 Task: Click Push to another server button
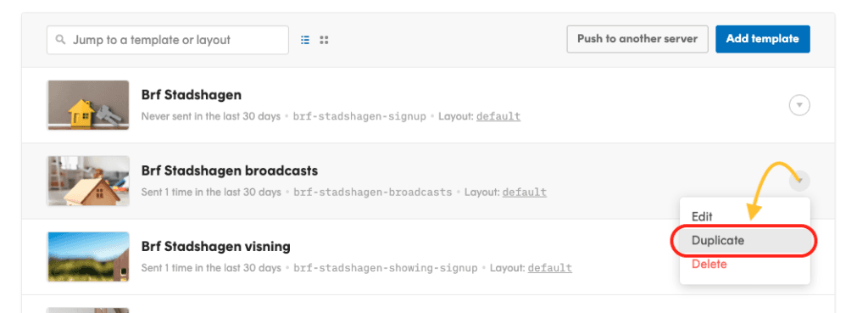[637, 39]
